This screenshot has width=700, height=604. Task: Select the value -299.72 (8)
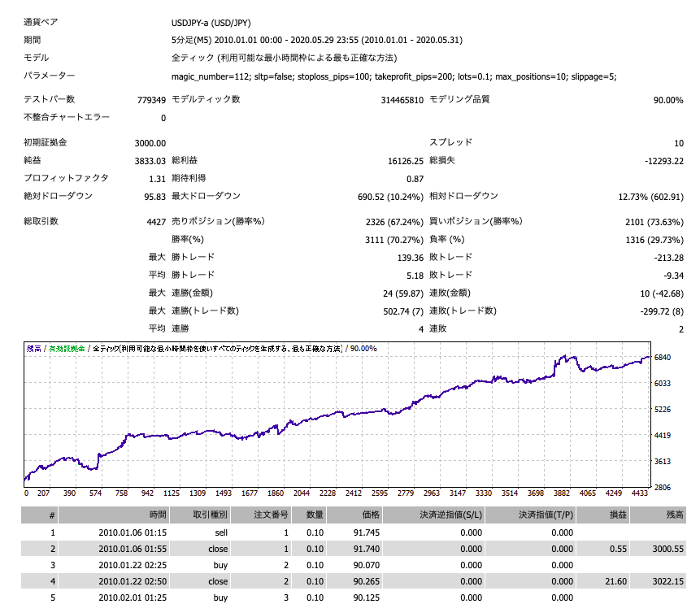tap(662, 311)
